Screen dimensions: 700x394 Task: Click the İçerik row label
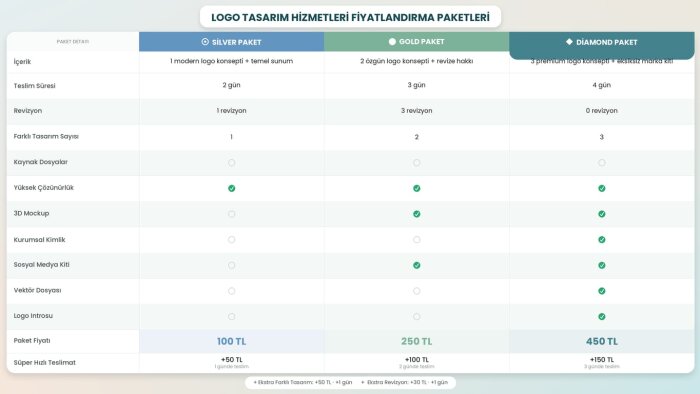click(x=22, y=62)
